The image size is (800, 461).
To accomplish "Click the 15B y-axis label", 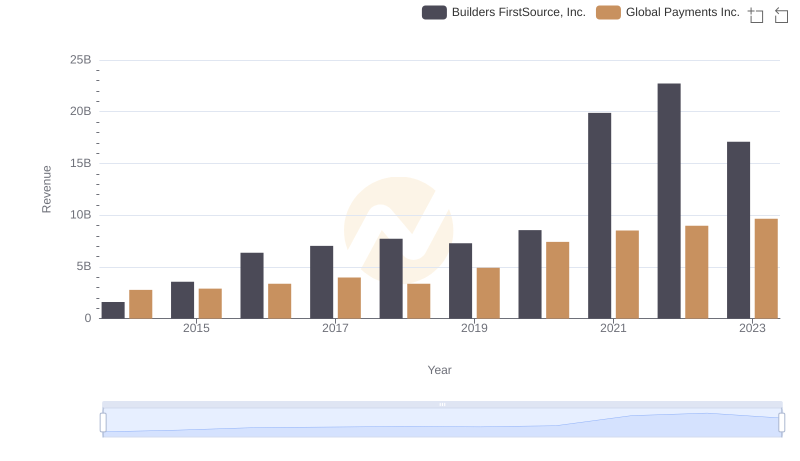I will [81, 163].
